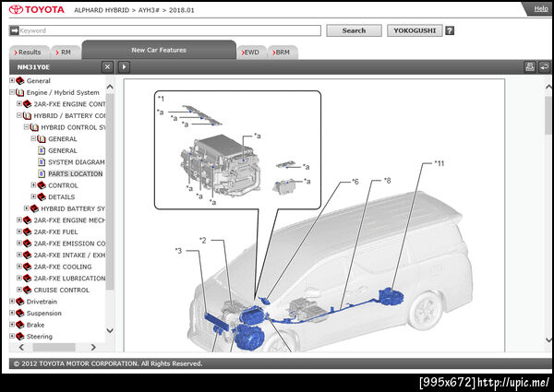Click the SYSTEM DIAGRAM document icon
Image resolution: width=554 pixels, height=392 pixels.
(x=42, y=162)
